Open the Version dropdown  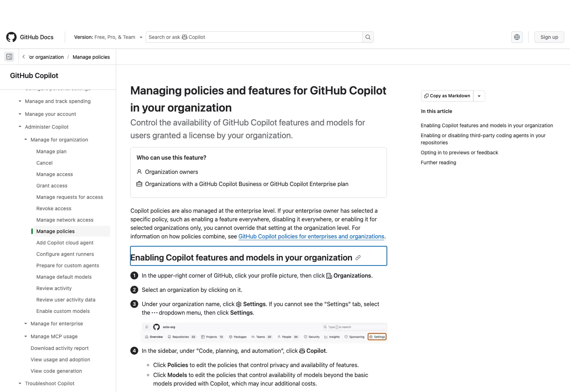tap(108, 37)
